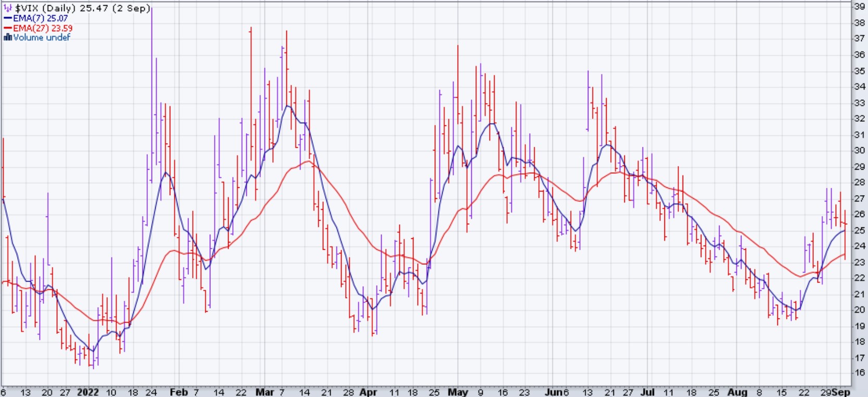Image resolution: width=868 pixels, height=397 pixels.
Task: Click the 16 value on the price axis
Action: click(859, 373)
